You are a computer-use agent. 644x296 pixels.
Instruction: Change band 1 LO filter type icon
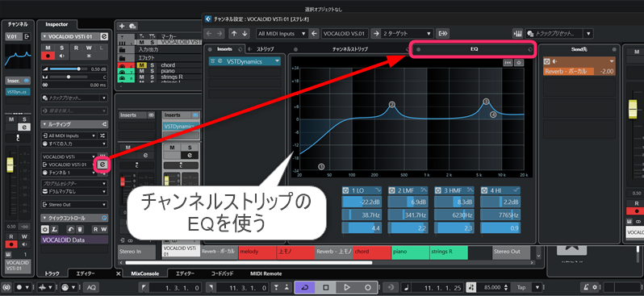pos(378,190)
